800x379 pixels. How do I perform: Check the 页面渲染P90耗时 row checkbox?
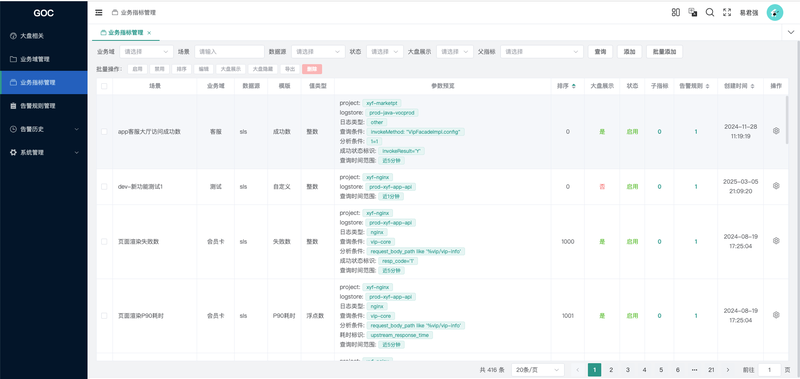pyautogui.click(x=104, y=316)
